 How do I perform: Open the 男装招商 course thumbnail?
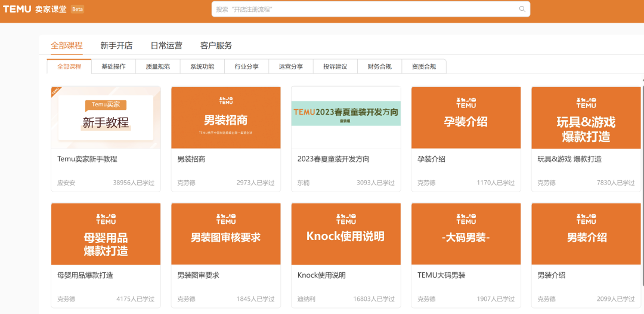coord(226,118)
